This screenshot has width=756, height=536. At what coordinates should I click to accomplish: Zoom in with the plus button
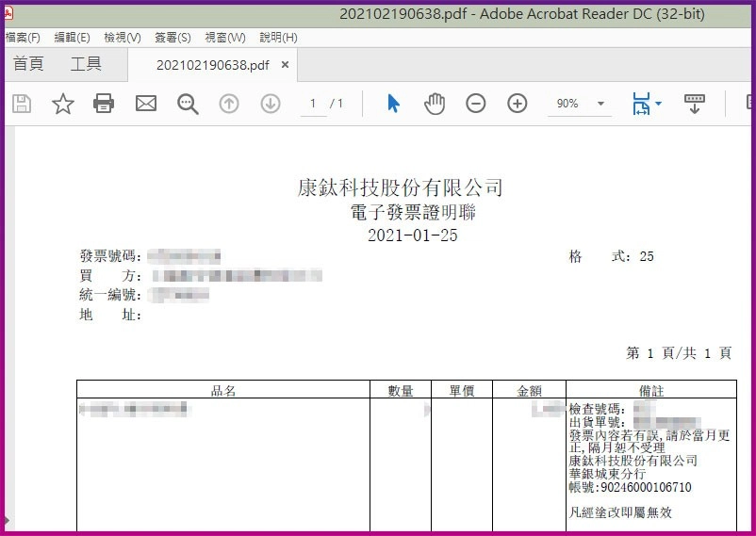(x=518, y=104)
